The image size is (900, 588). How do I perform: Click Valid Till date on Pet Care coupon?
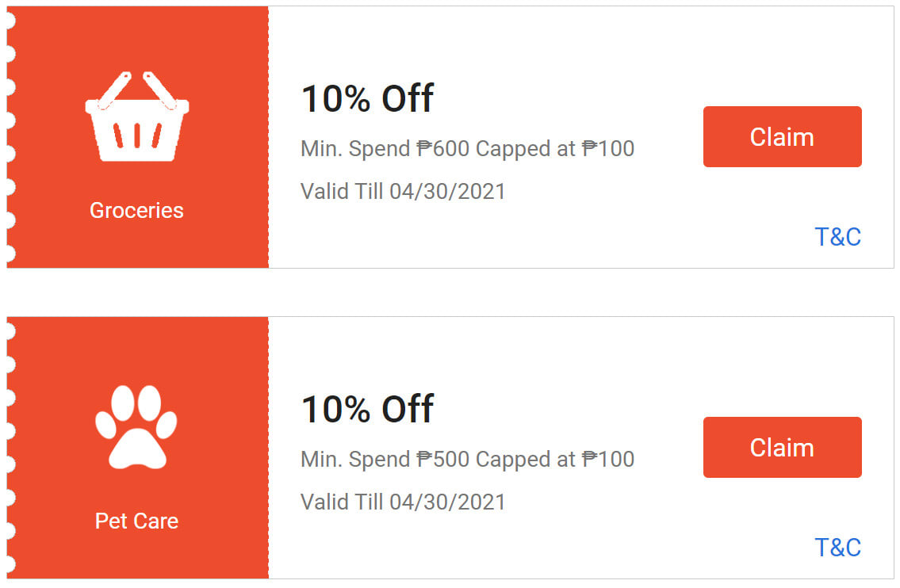402,502
